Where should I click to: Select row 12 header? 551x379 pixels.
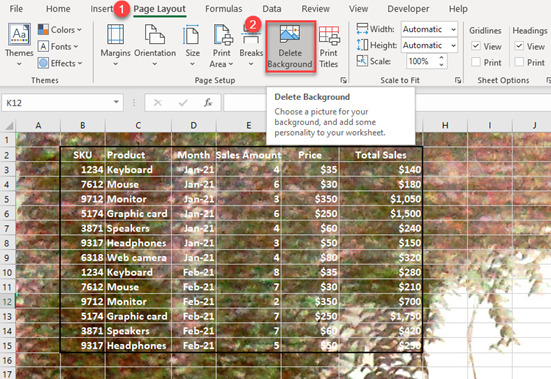(x=7, y=302)
